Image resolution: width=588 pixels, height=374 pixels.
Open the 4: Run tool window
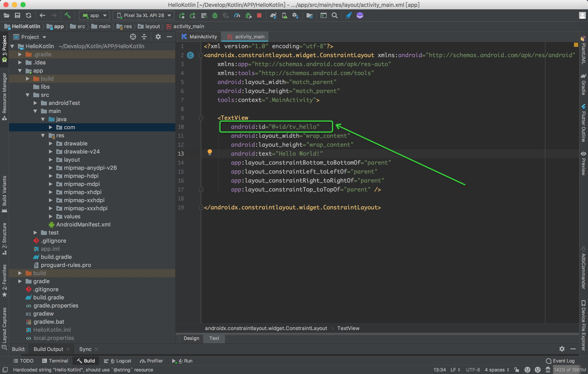pos(182,361)
